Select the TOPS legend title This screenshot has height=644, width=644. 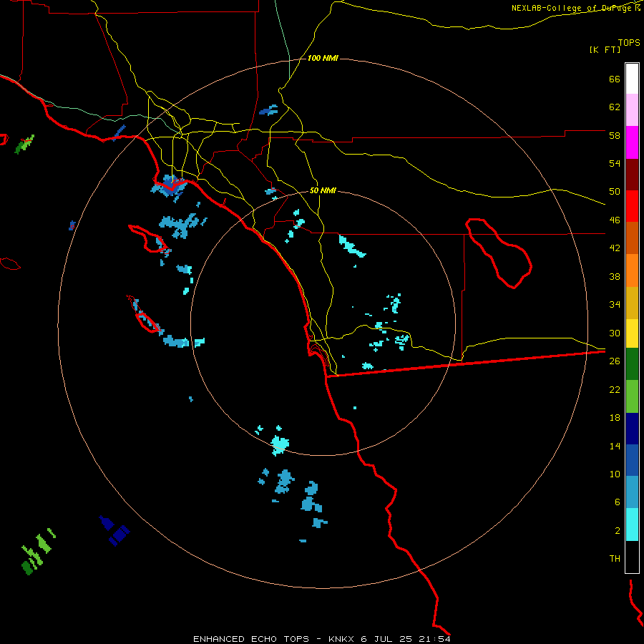click(629, 42)
